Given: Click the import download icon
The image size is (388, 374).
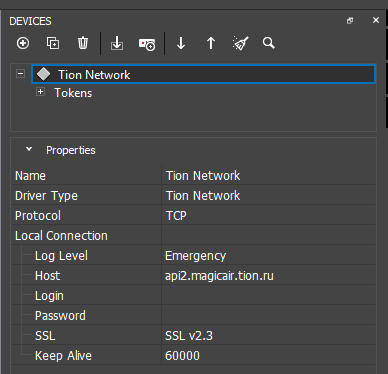Looking at the screenshot, I should (x=117, y=43).
